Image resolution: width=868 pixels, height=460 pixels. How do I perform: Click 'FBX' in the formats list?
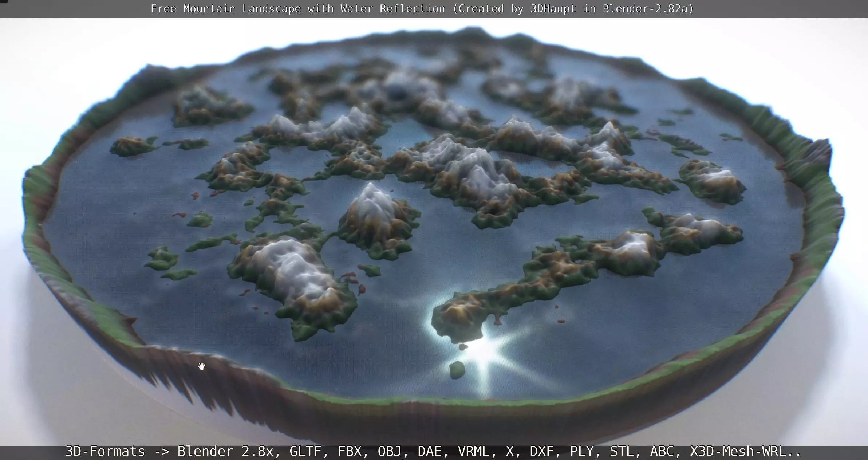coord(350,452)
